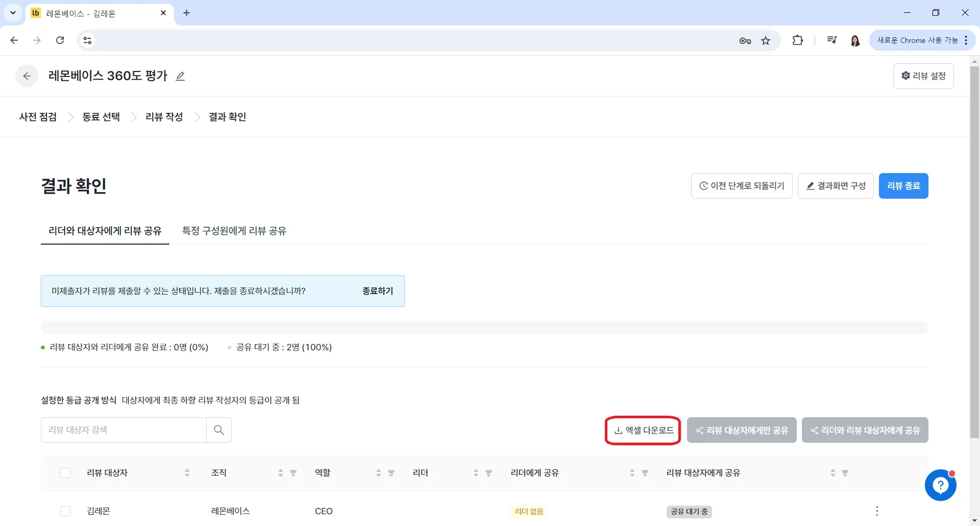
Task: Go to the 동료 선택 step
Action: pos(101,117)
